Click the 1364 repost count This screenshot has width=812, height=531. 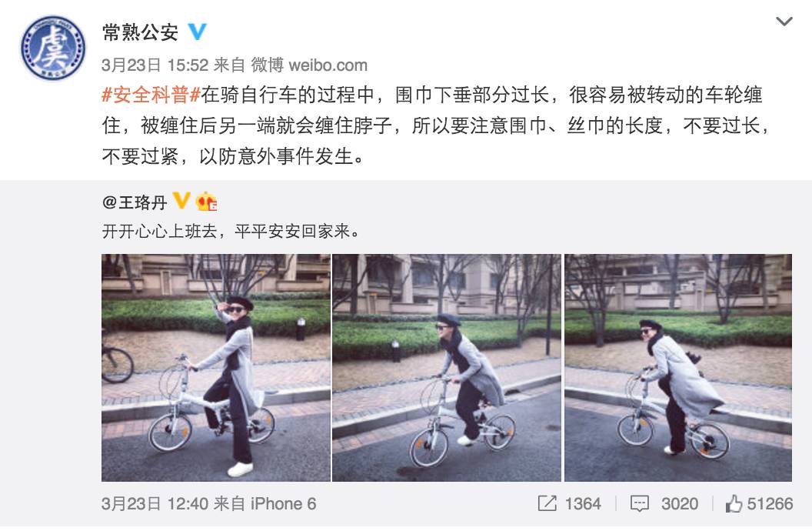[x=583, y=503]
